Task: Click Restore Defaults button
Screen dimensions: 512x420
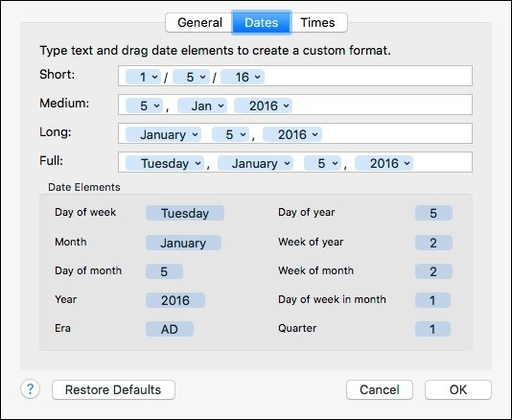Action: (x=113, y=389)
